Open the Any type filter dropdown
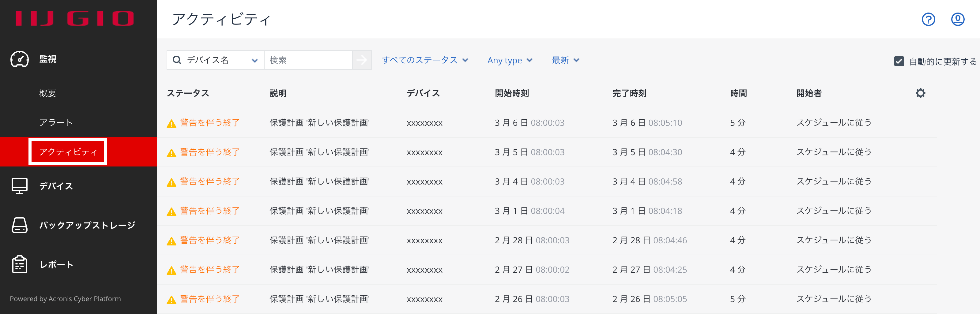 (510, 60)
